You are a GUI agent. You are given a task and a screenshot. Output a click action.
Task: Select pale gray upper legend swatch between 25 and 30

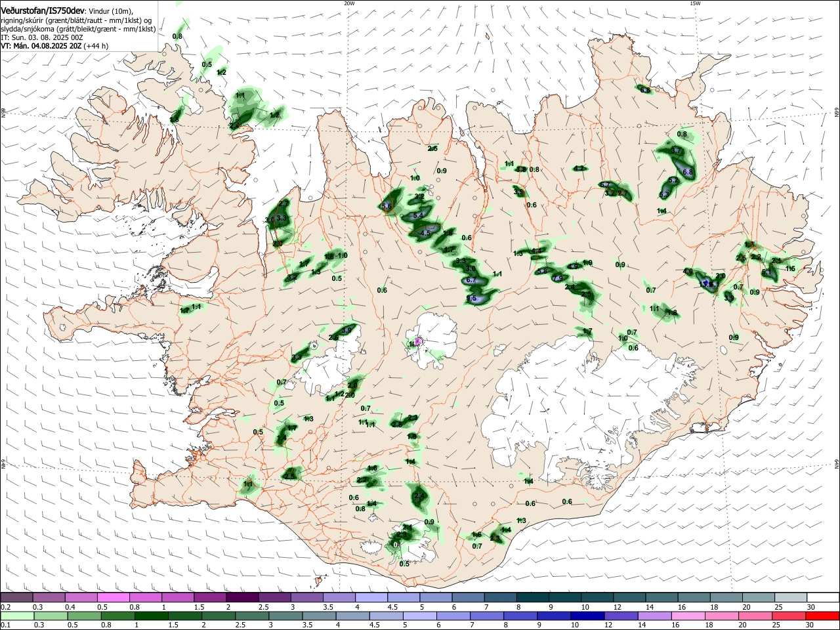pyautogui.click(x=792, y=598)
